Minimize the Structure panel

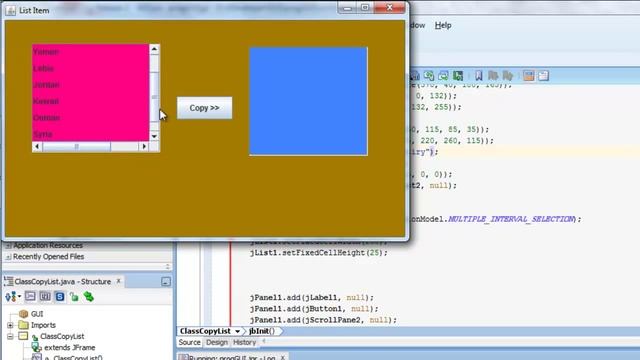click(x=166, y=282)
